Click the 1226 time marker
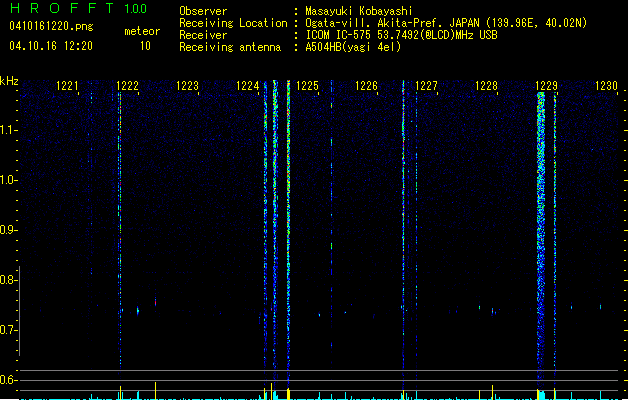 367,86
